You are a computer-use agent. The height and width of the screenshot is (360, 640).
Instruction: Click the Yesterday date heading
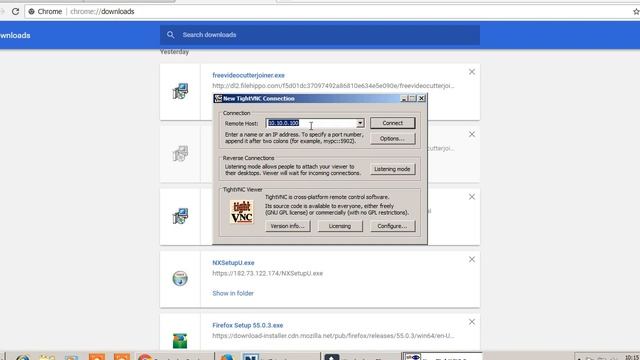pos(174,52)
